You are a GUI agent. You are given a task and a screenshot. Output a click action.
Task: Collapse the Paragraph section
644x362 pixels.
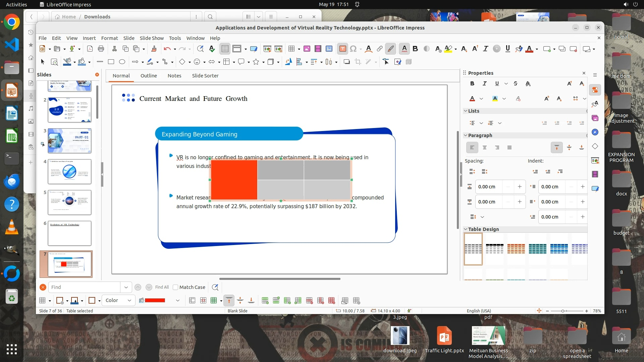[466, 135]
